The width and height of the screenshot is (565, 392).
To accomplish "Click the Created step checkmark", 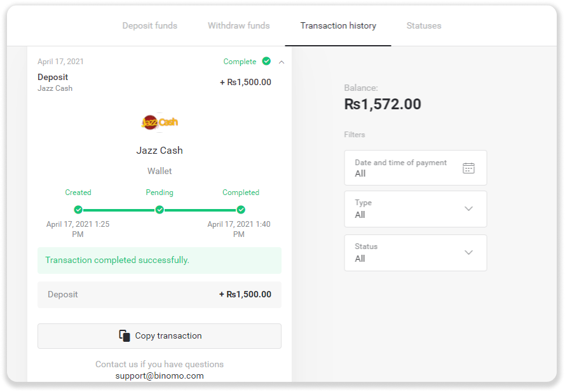I will [78, 210].
